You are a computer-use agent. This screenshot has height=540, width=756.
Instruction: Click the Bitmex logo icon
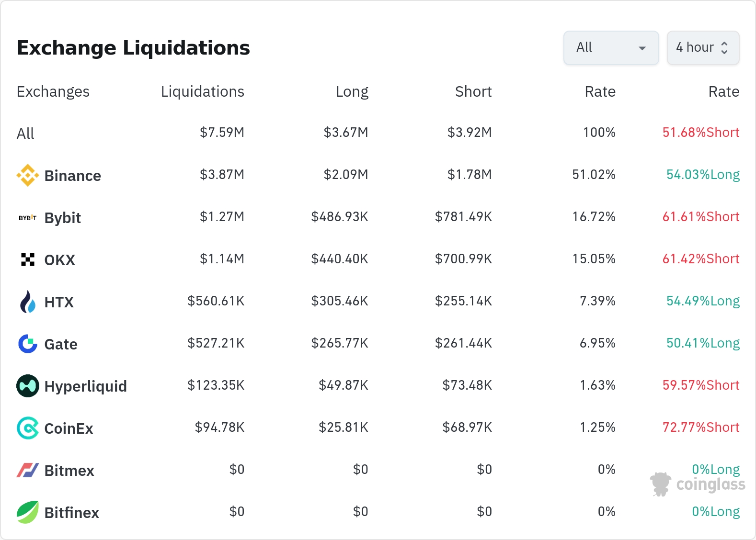[x=27, y=470]
